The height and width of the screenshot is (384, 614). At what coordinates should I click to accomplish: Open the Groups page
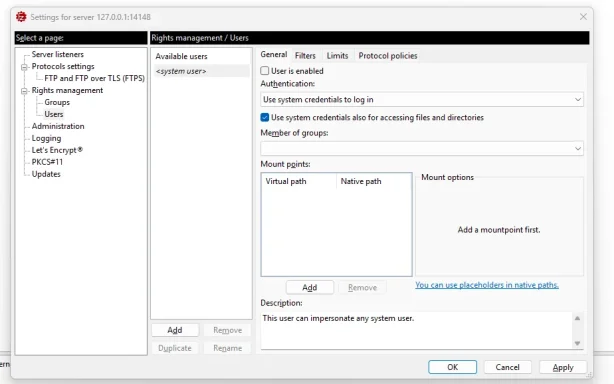tap(57, 102)
